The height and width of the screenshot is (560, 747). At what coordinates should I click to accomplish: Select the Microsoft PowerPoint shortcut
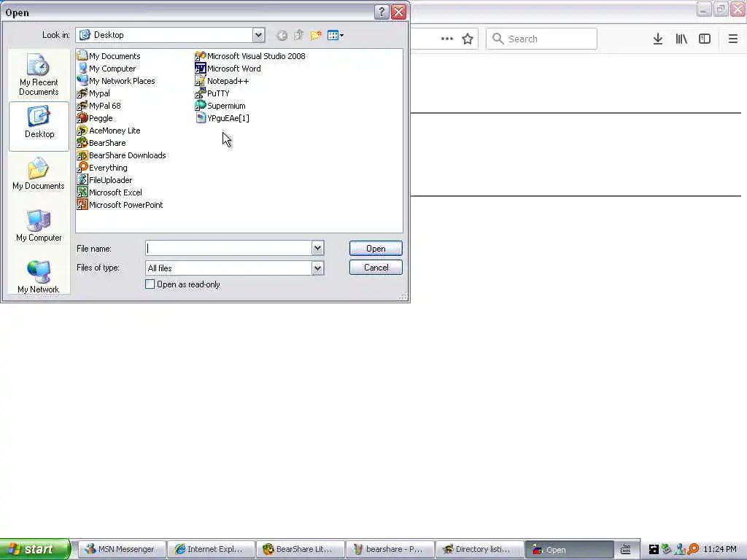[120, 205]
